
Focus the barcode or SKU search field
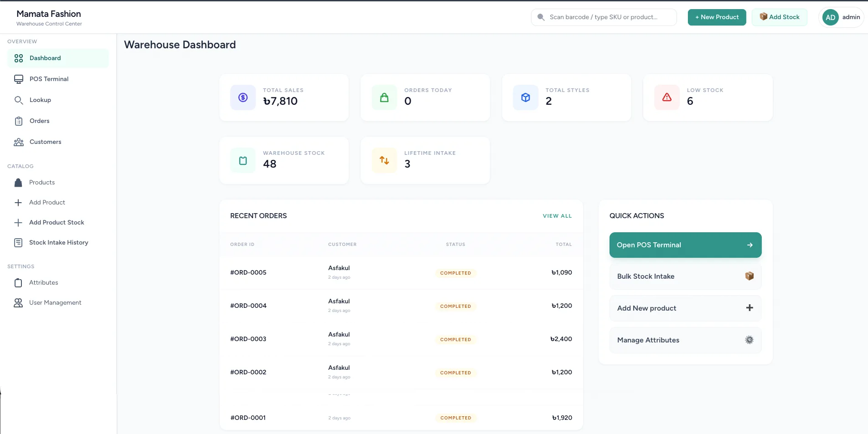608,17
